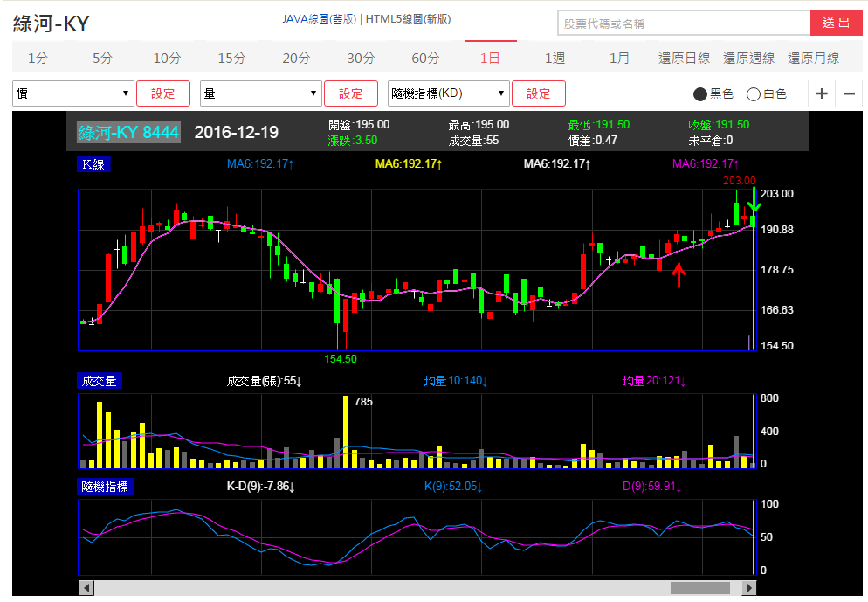The width and height of the screenshot is (868, 602).
Task: Click 成交量(張):55 readout
Action: 264,381
